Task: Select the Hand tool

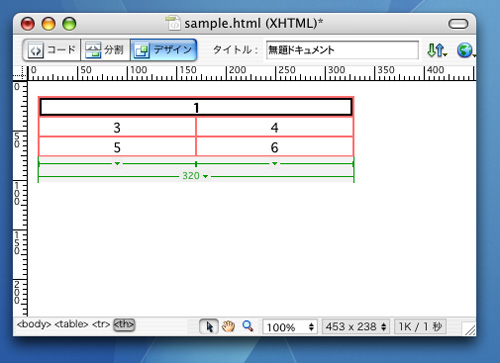Action: point(229,327)
